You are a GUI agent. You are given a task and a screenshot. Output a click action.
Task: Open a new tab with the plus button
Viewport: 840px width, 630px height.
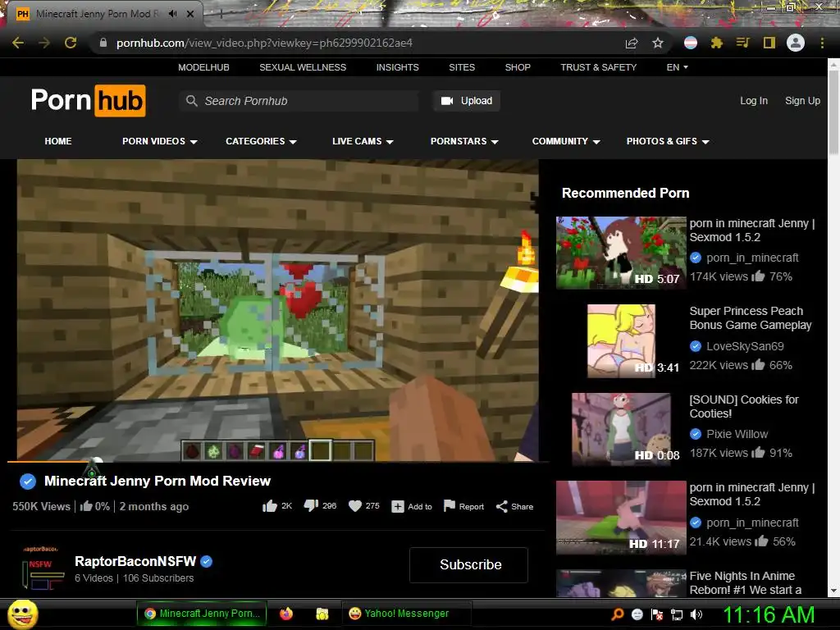click(221, 15)
